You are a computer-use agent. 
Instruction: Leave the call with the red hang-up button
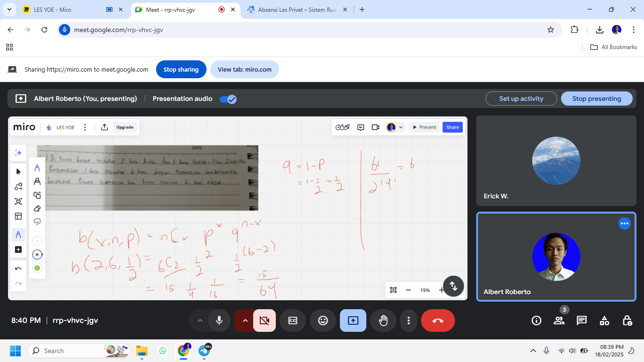pos(438,321)
